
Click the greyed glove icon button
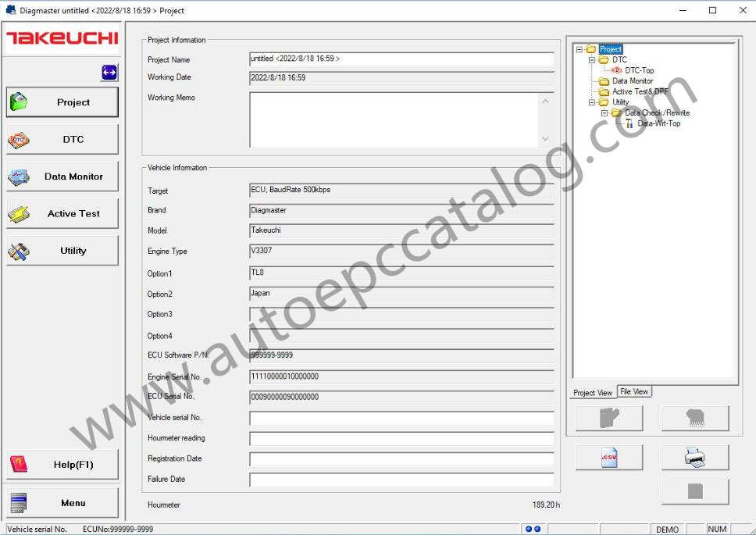(609, 418)
